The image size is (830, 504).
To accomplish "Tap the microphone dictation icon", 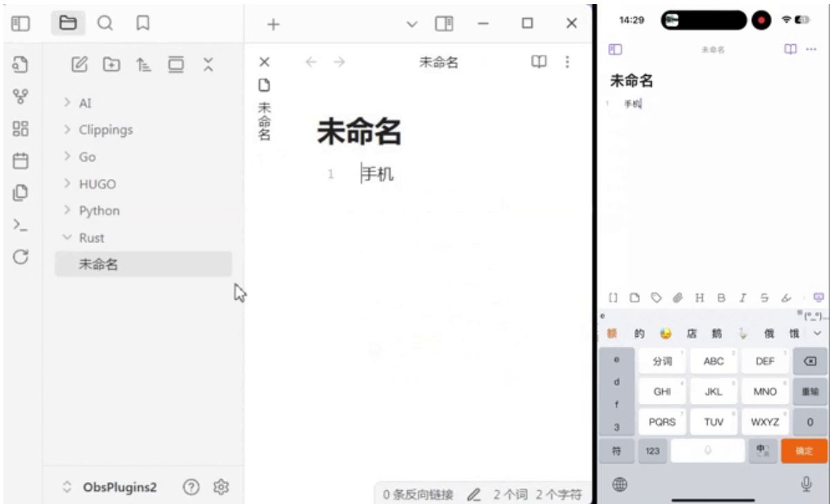I will pos(806,485).
